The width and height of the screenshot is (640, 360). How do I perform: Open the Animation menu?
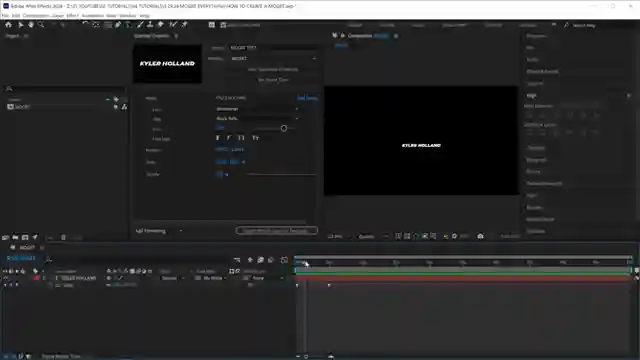(93, 16)
